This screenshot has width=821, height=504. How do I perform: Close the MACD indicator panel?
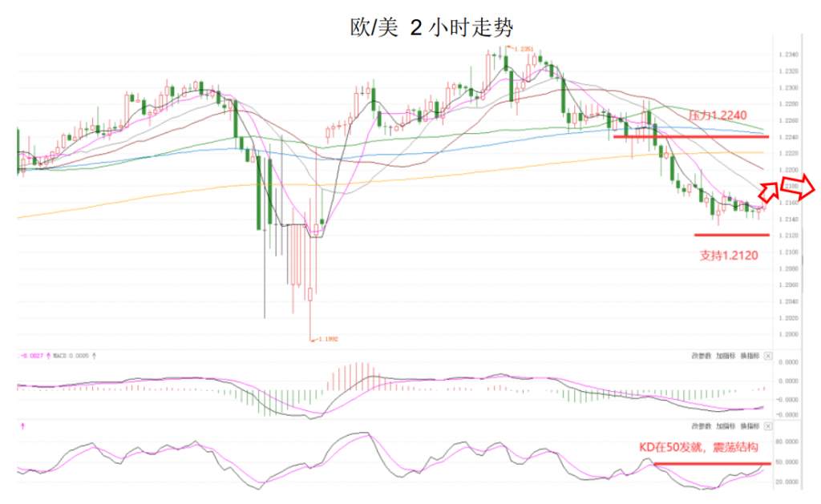coord(767,356)
